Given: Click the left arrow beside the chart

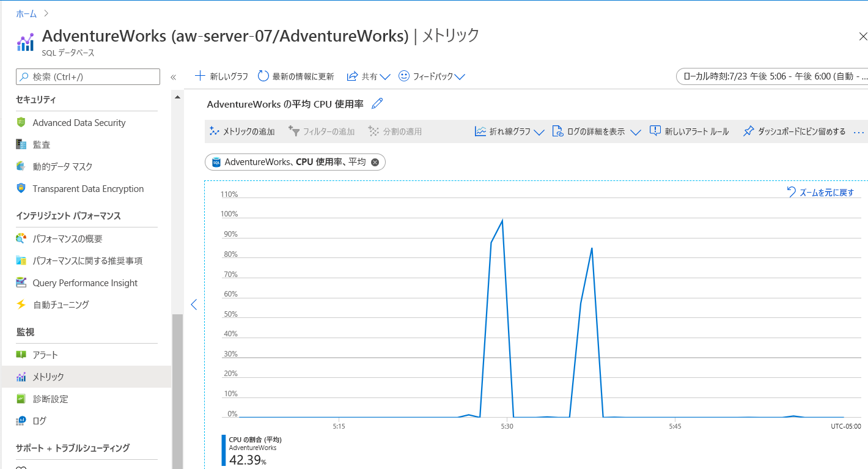Looking at the screenshot, I should coord(194,305).
